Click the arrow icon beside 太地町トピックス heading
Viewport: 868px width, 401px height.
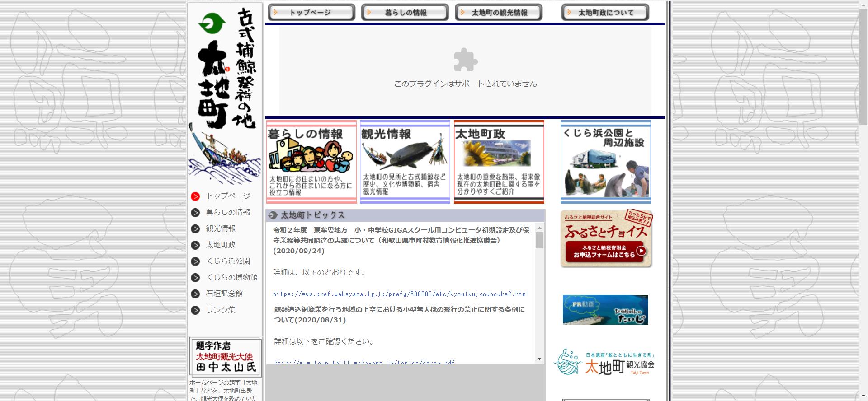pos(273,215)
